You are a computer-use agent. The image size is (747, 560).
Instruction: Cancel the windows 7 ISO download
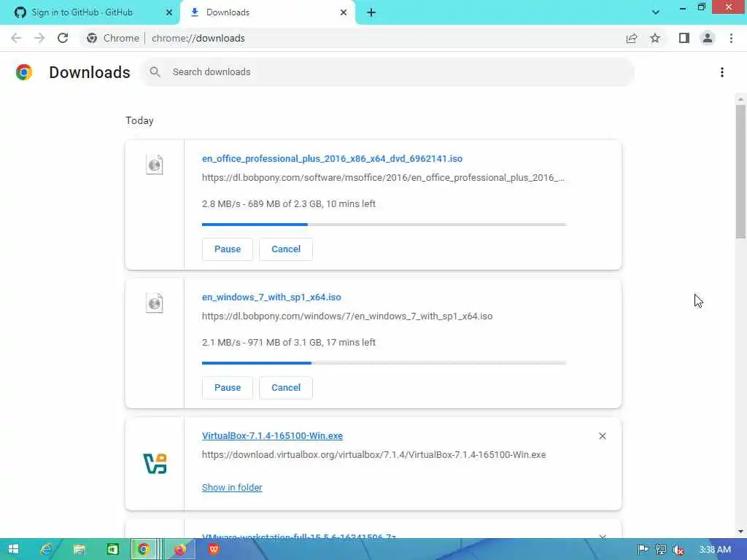click(286, 388)
